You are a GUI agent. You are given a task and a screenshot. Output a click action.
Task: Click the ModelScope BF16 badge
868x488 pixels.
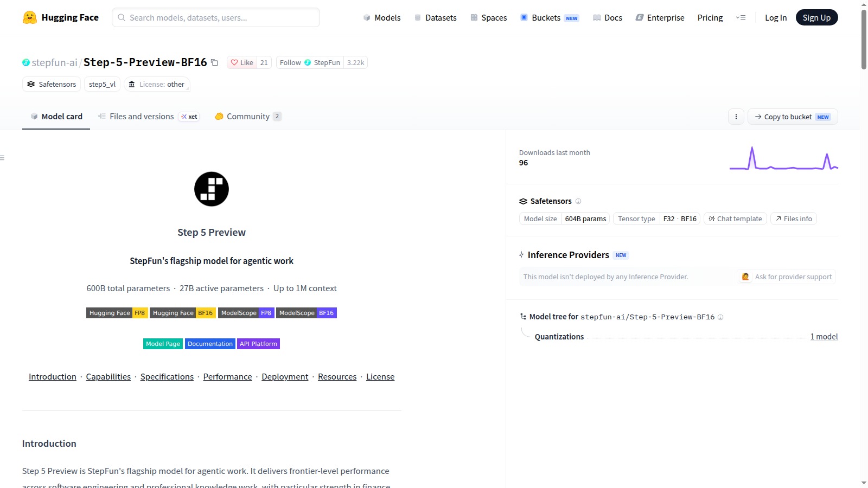tap(307, 313)
